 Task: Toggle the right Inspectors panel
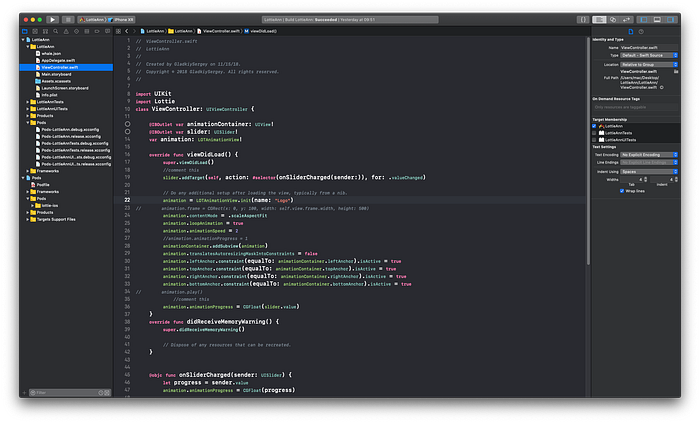pos(671,20)
